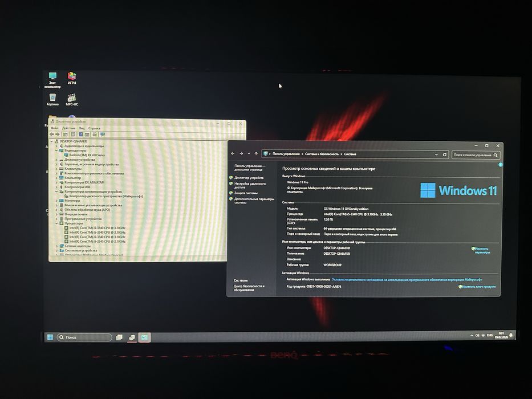Open the MPC-HC desktop icon

(72, 100)
